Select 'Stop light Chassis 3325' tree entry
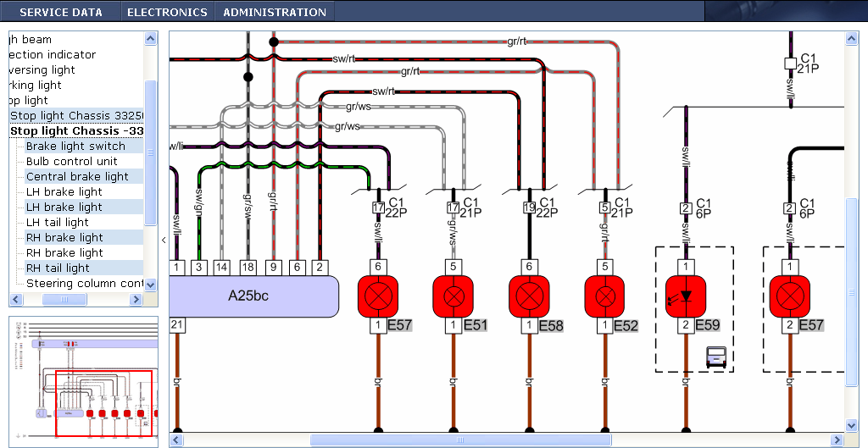This screenshot has height=448, width=868. pos(77,115)
